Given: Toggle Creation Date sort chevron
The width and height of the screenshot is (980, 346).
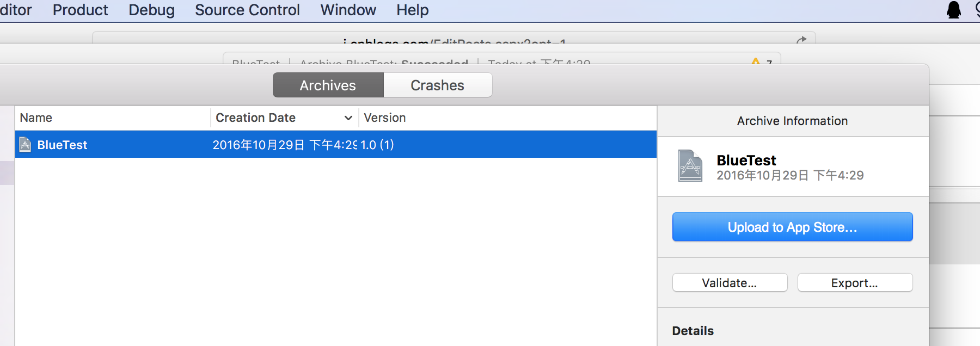Looking at the screenshot, I should coord(348,118).
